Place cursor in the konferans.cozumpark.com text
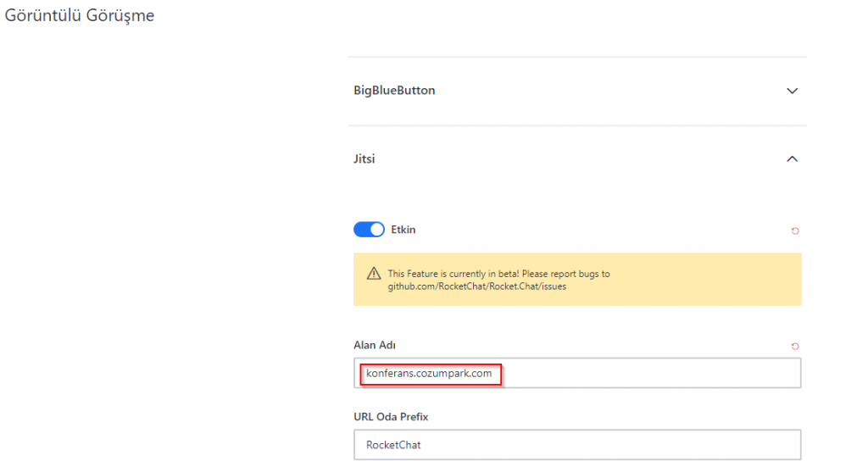868x472 pixels. coord(429,374)
